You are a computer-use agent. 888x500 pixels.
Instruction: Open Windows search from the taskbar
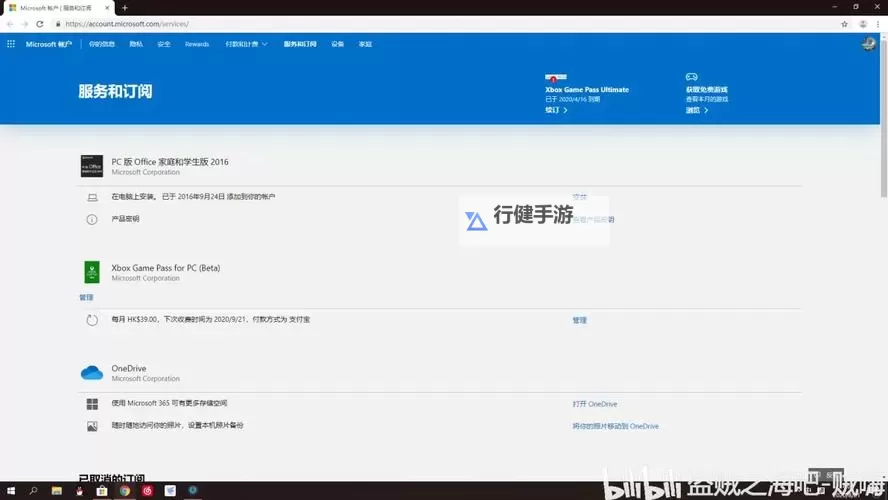tap(33, 491)
